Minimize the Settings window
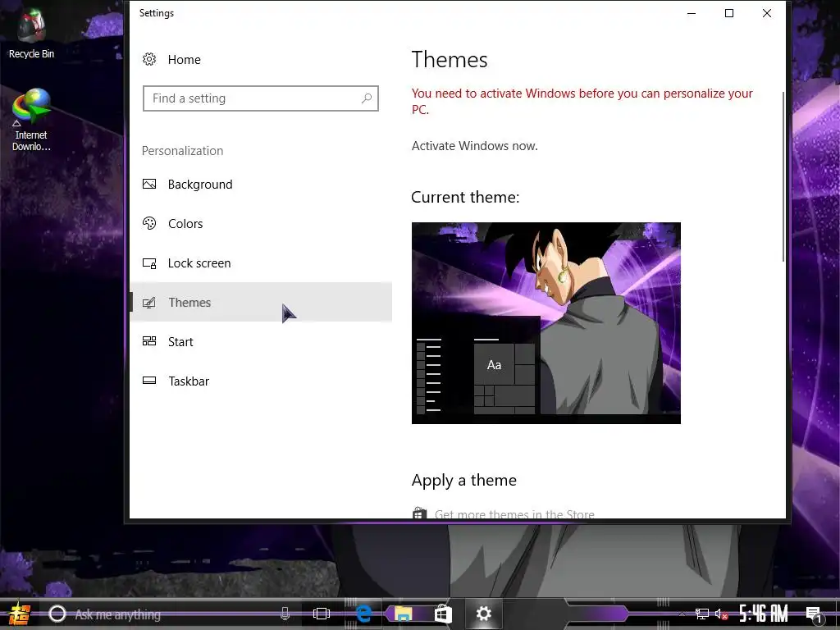840x630 pixels. click(x=692, y=13)
